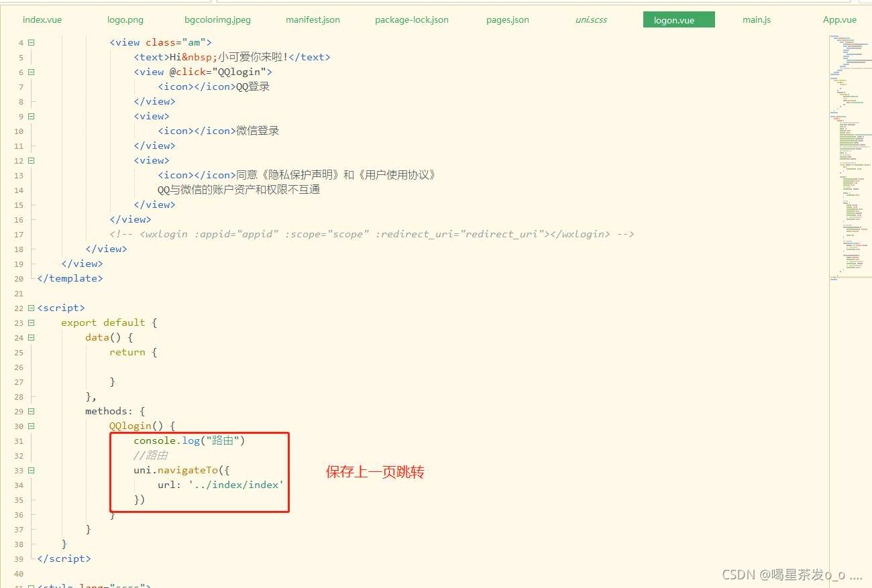Open the logo.png tab
The width and height of the screenshot is (872, 588).
pyautogui.click(x=125, y=19)
